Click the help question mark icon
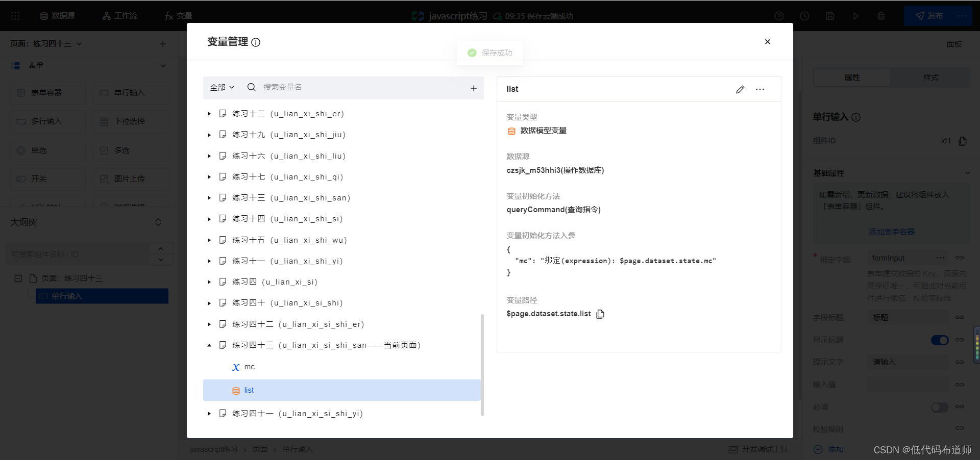The width and height of the screenshot is (980, 460). point(779,16)
